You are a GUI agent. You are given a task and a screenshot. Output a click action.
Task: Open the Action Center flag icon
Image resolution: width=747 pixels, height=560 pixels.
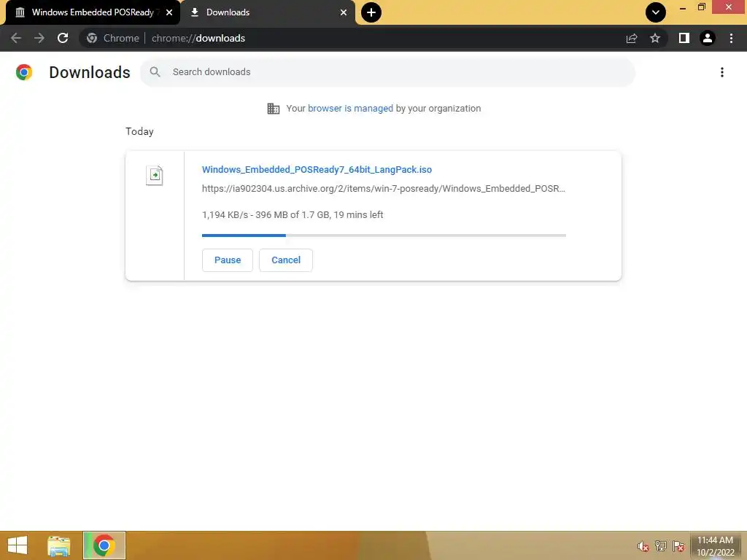click(678, 546)
